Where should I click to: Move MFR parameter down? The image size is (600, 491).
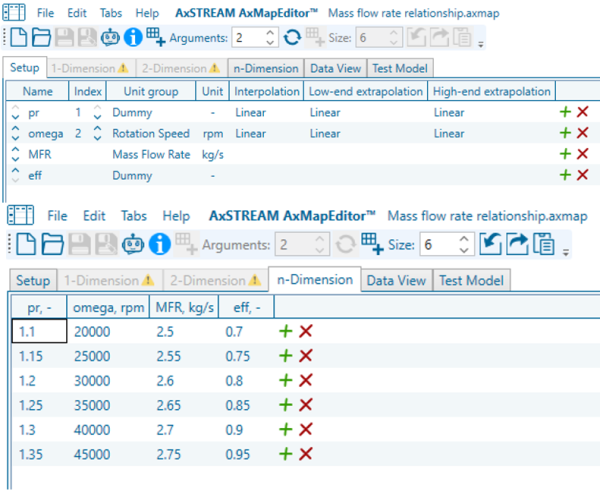click(x=15, y=158)
